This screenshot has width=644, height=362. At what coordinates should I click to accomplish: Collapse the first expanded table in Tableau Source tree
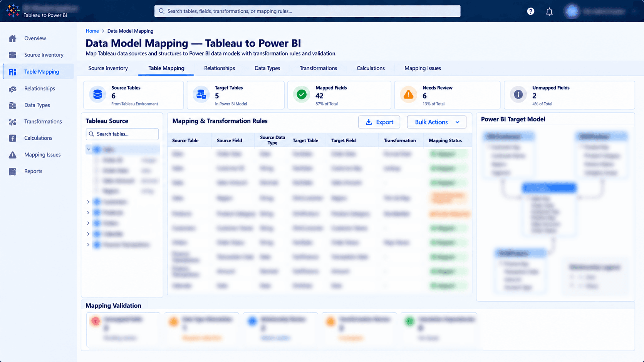coord(89,149)
